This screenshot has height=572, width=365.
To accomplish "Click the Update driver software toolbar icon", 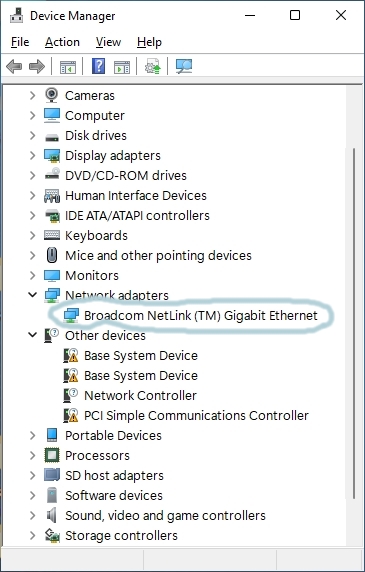I will (153, 66).
